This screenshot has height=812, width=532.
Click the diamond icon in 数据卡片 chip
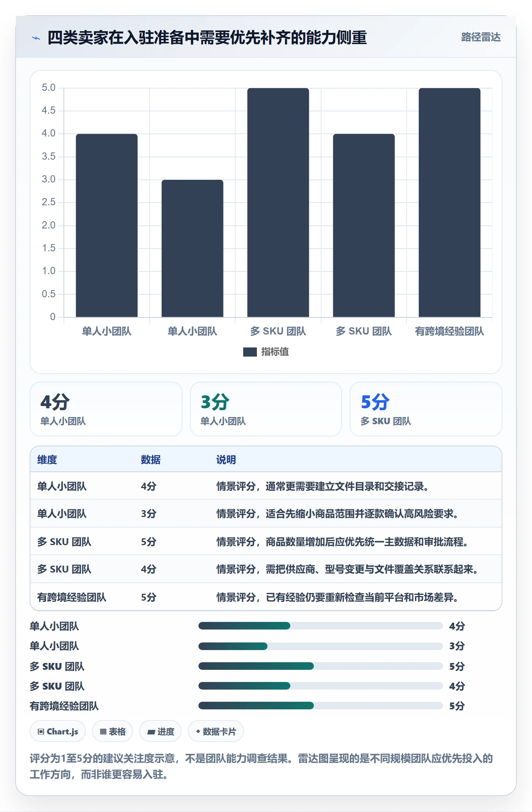(198, 731)
